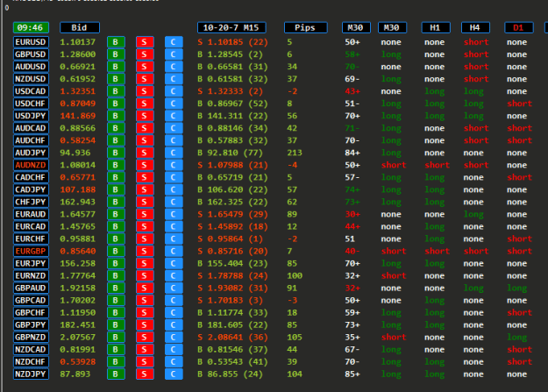Click the green B button for EURCHF
The width and height of the screenshot is (548, 392).
pos(116,239)
